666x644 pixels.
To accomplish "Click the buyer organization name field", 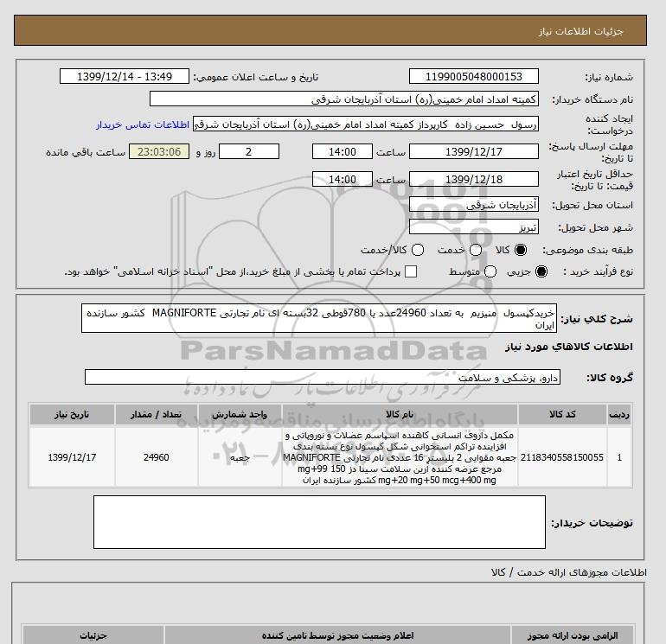I will click(344, 99).
